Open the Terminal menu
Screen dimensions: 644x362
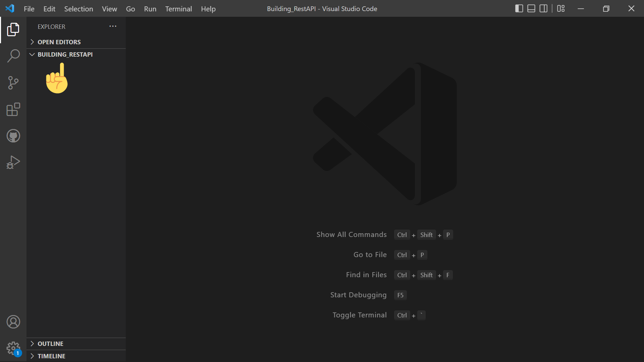[x=178, y=9]
